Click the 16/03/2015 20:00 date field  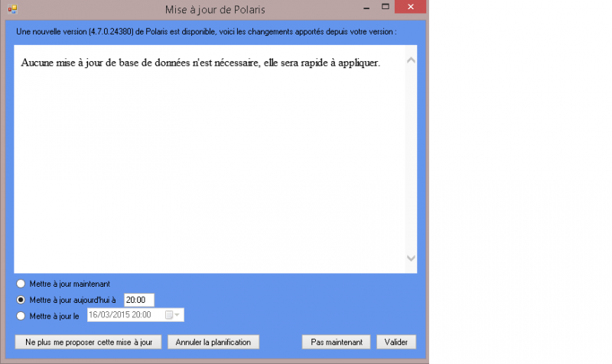pyautogui.click(x=135, y=315)
